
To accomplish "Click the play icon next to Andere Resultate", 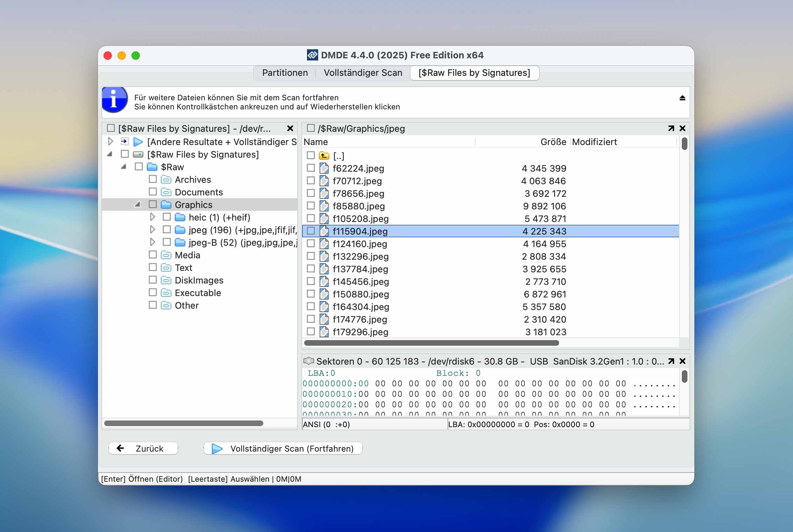I will point(138,142).
